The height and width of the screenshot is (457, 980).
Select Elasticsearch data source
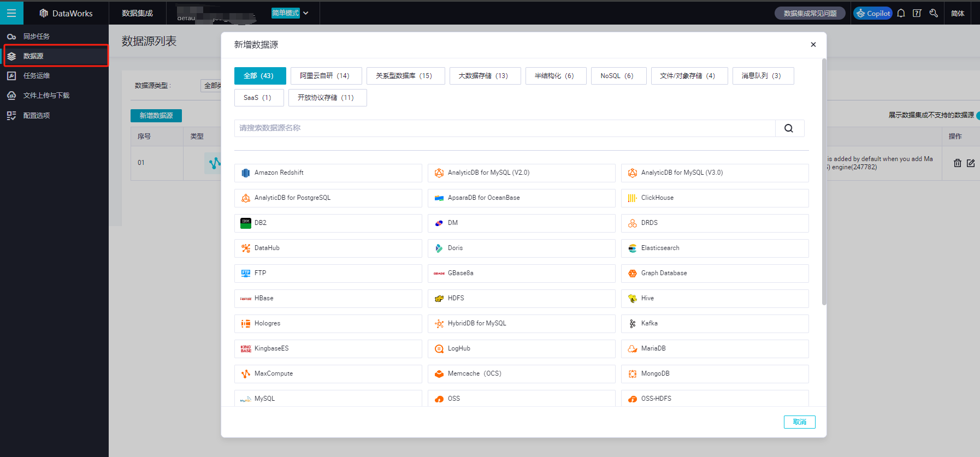click(x=715, y=248)
